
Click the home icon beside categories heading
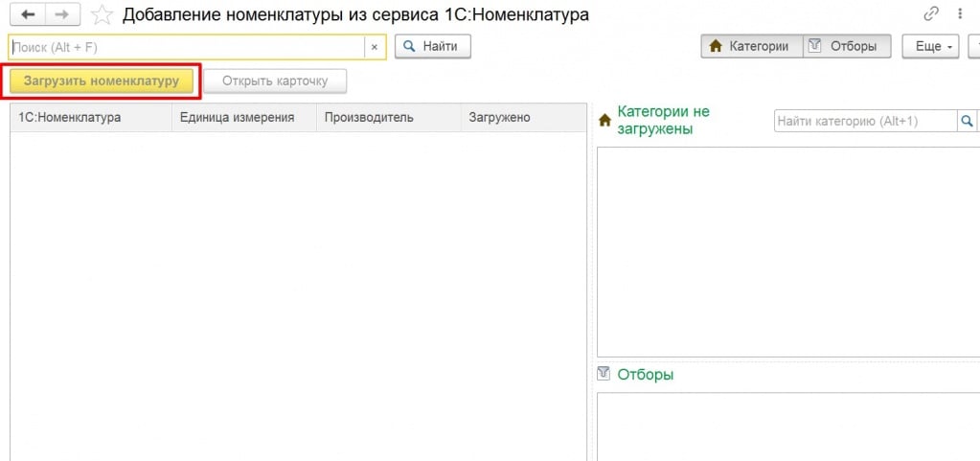pos(604,121)
